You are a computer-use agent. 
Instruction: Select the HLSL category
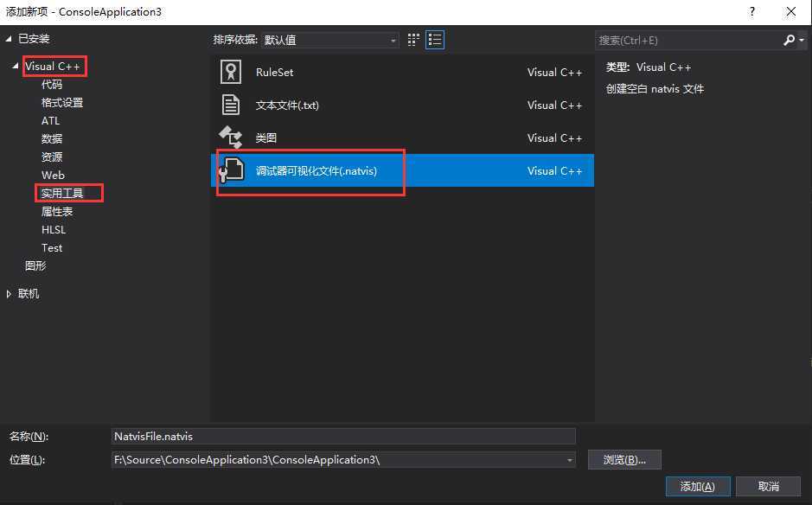tap(54, 229)
